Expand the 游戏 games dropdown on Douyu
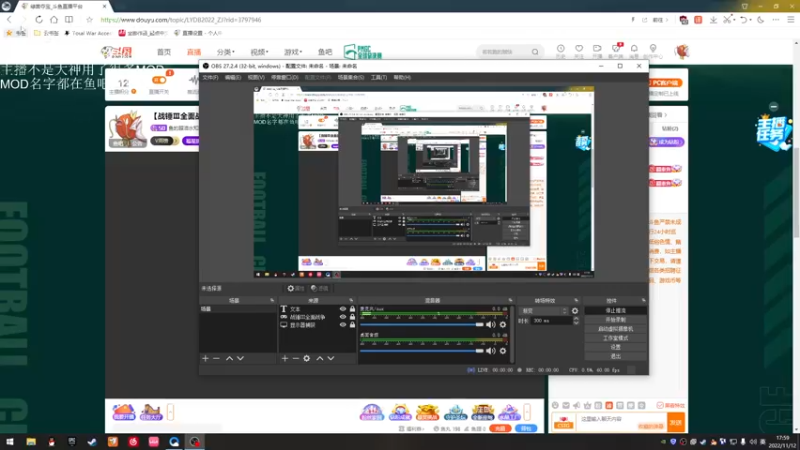The width and height of the screenshot is (800, 450). click(293, 52)
